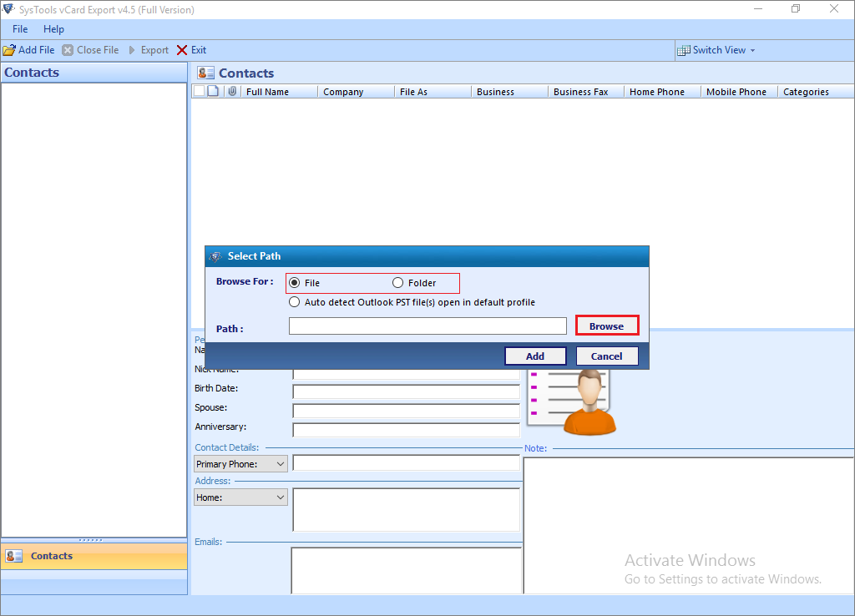Click the Export toolbar label

pos(154,50)
